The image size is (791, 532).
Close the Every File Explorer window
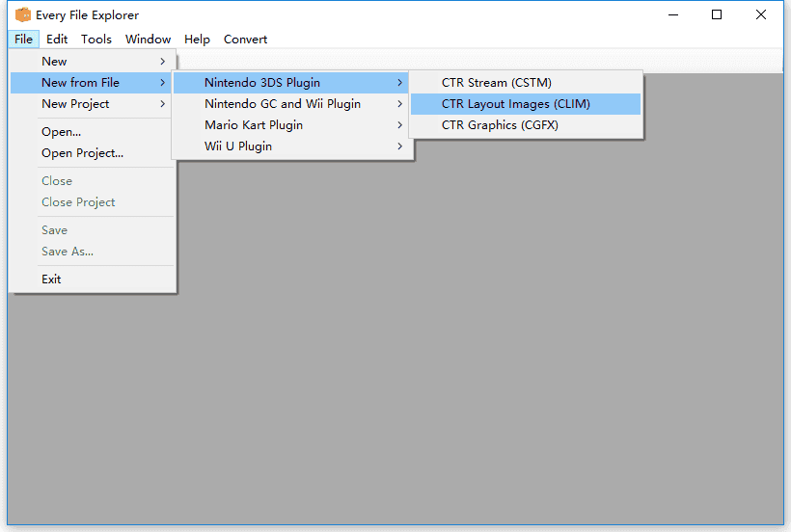click(x=761, y=15)
